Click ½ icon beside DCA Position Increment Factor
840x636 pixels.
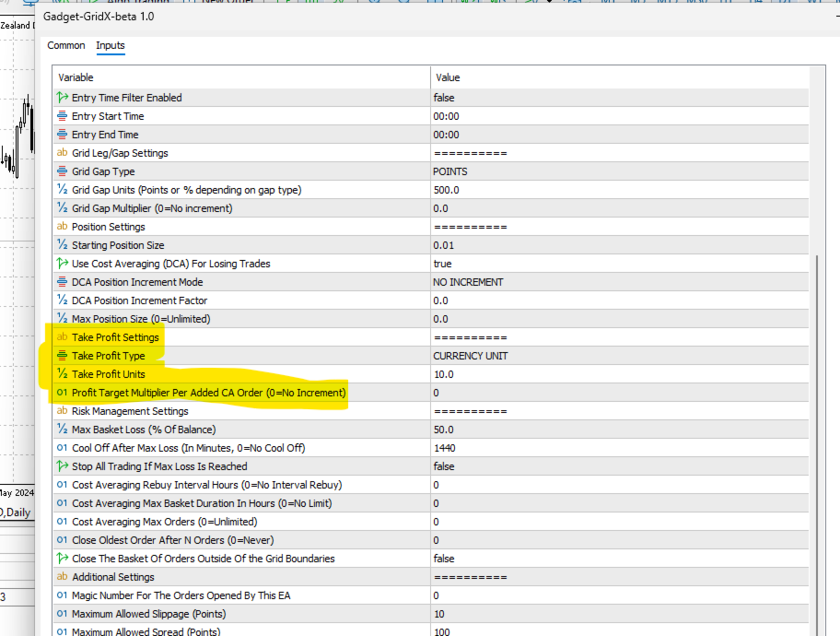[62, 300]
